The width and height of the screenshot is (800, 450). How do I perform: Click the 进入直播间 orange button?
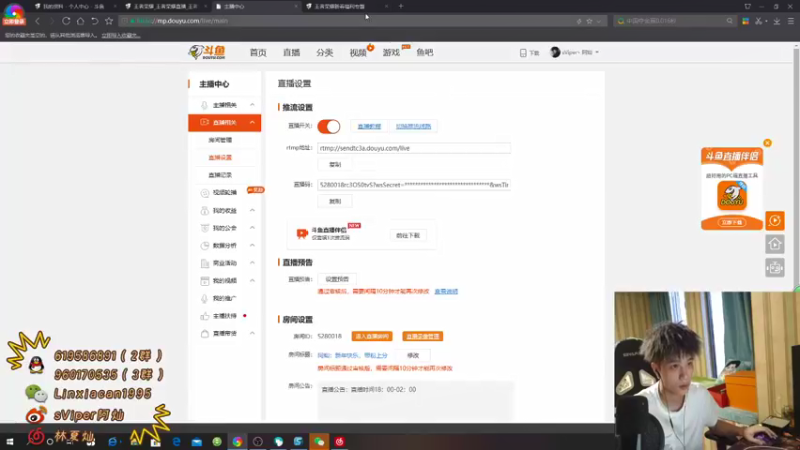tap(372, 336)
